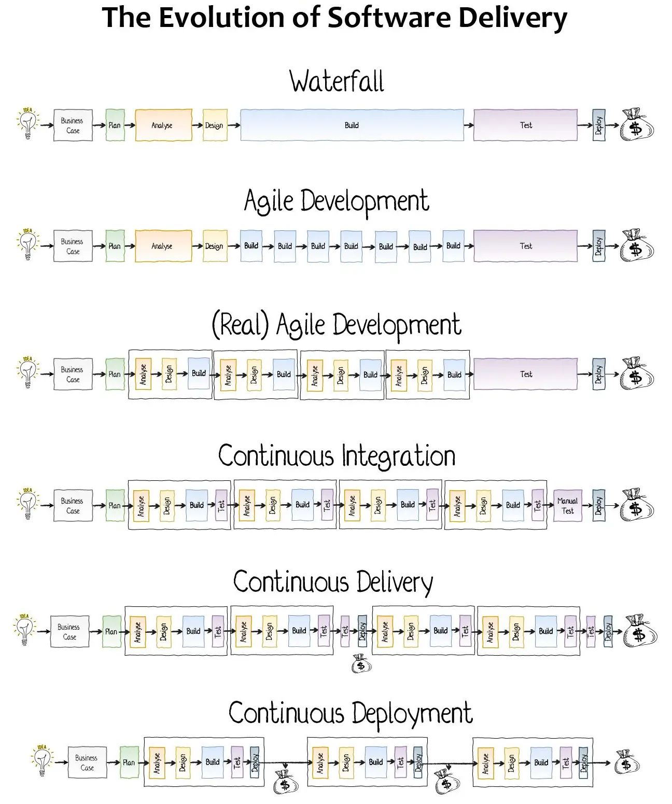Click the money bag below Continuous Delivery row
The image size is (672, 804).
361,663
